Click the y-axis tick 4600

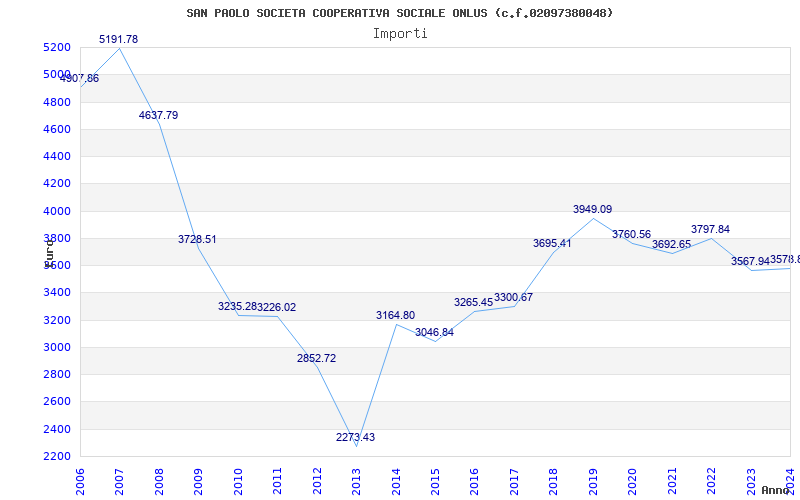57,129
